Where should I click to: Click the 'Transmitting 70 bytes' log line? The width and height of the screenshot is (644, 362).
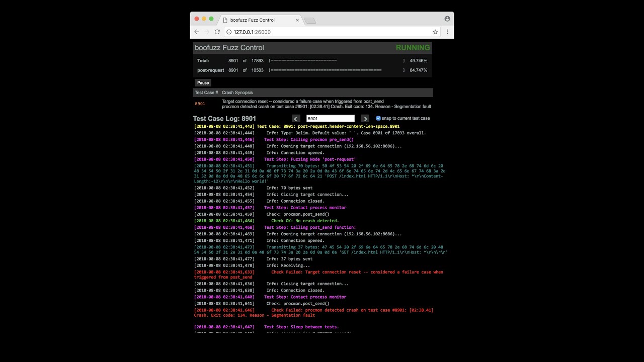point(319,172)
